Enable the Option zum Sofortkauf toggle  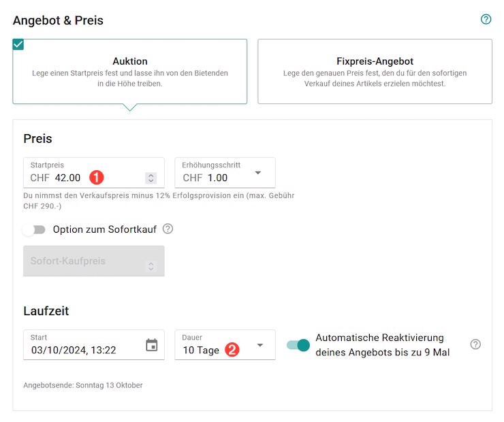coord(33,229)
